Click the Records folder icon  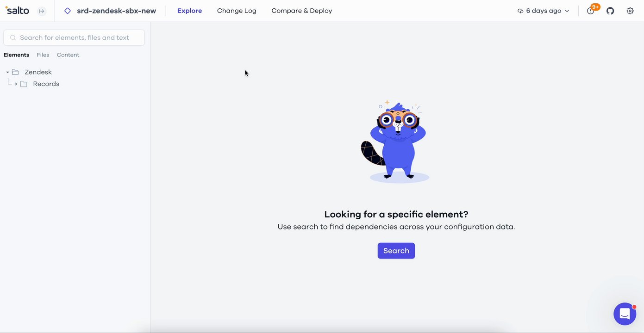[x=24, y=84]
